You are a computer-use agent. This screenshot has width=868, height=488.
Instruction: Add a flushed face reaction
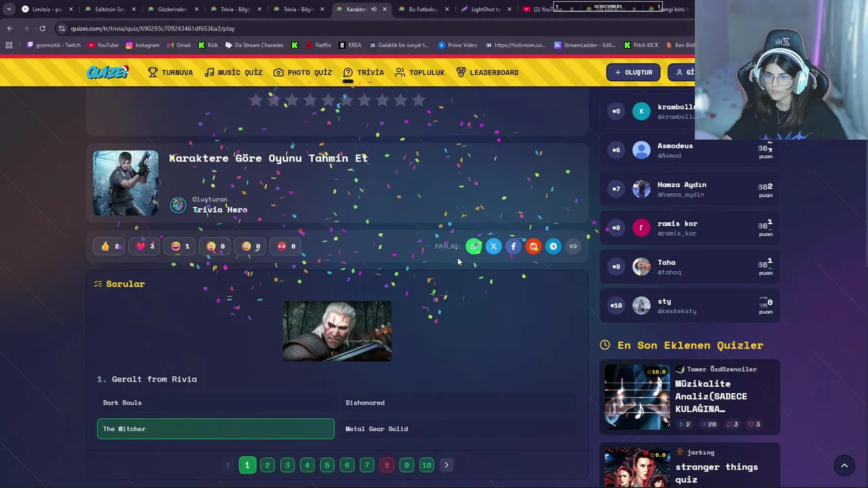(x=250, y=246)
